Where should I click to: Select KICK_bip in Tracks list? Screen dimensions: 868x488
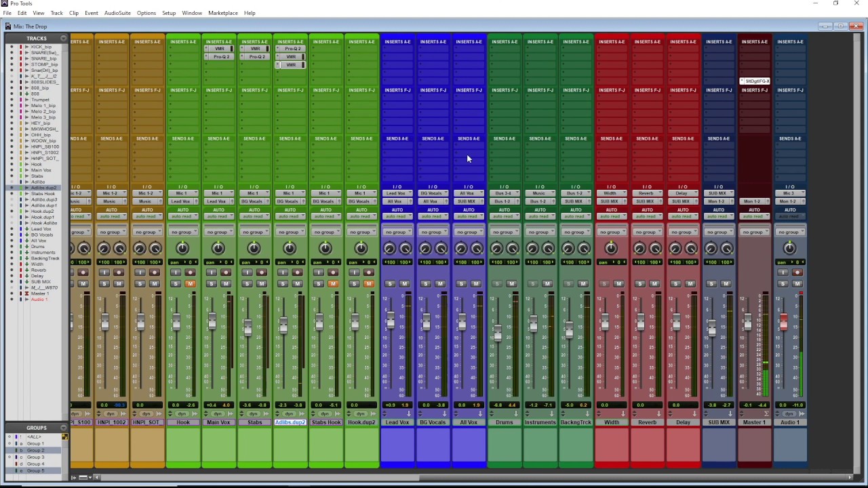tap(41, 47)
